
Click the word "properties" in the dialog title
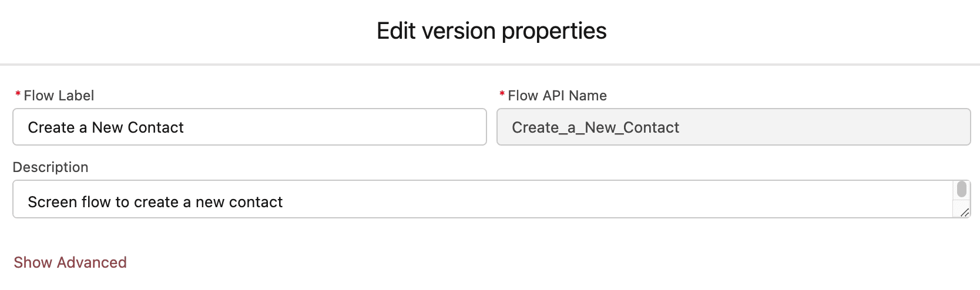point(554,32)
